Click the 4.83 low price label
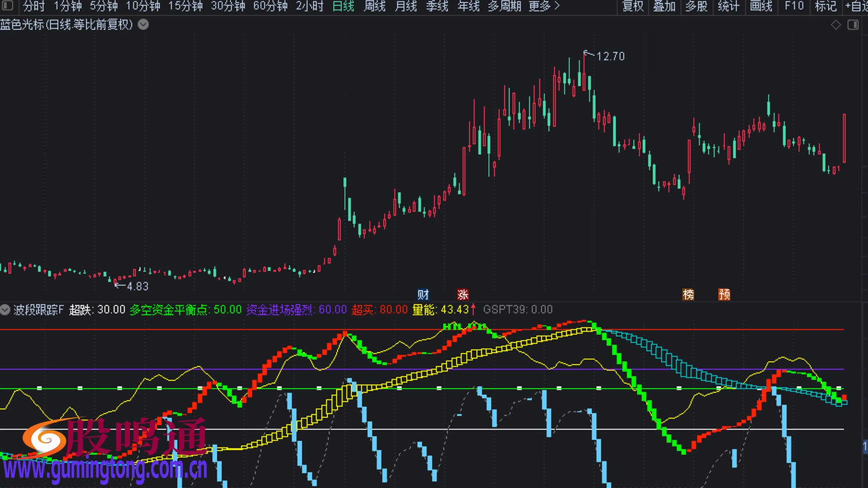The width and height of the screenshot is (868, 488). [x=138, y=287]
